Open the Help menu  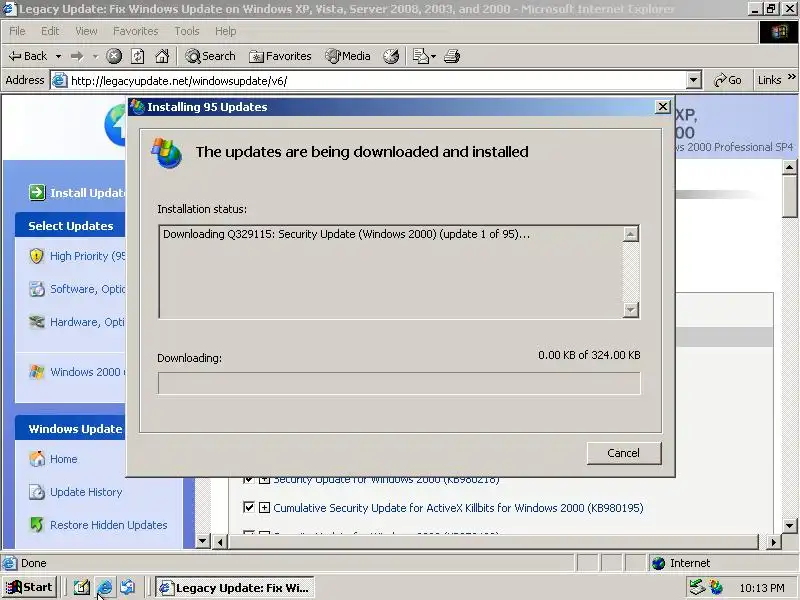point(226,31)
